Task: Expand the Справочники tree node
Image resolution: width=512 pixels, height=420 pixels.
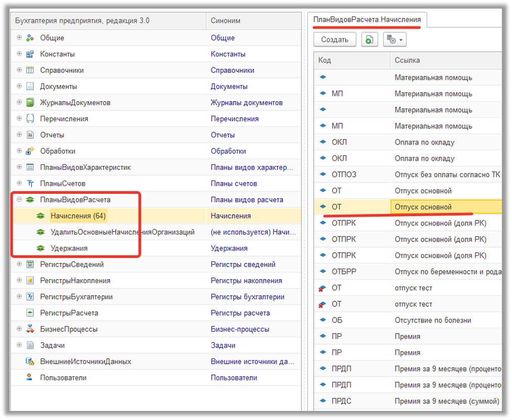Action: tap(19, 70)
